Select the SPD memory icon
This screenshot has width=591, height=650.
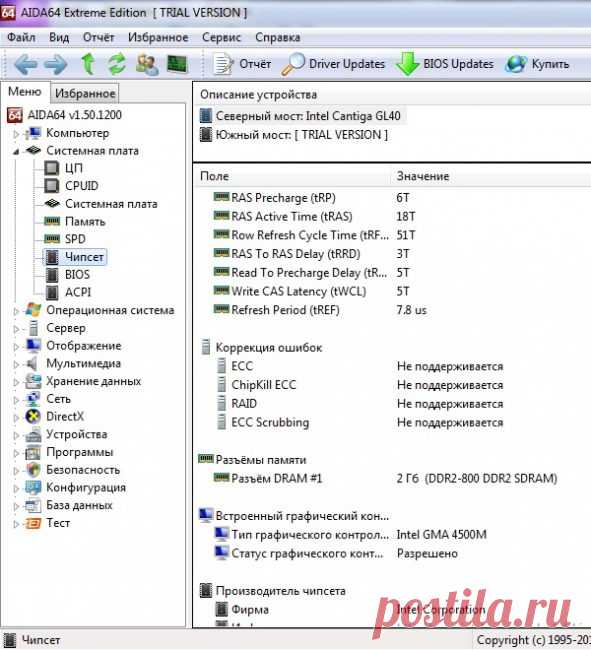pos(52,239)
